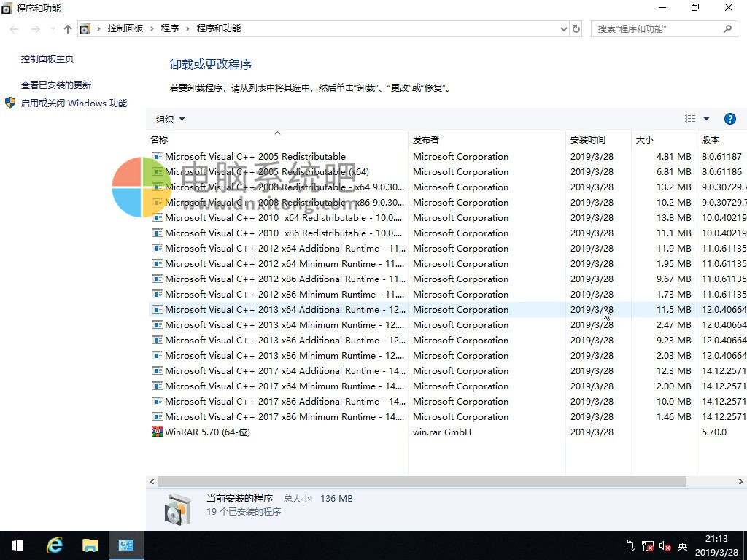Select Visual C++ 2017 x64 Additional Runtime
This screenshot has height=560, width=747.
(448, 370)
